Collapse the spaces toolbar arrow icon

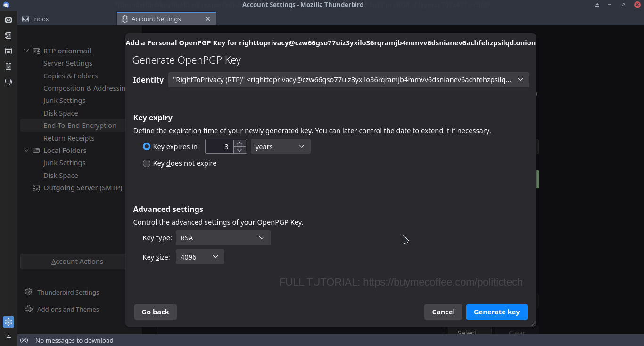8,337
